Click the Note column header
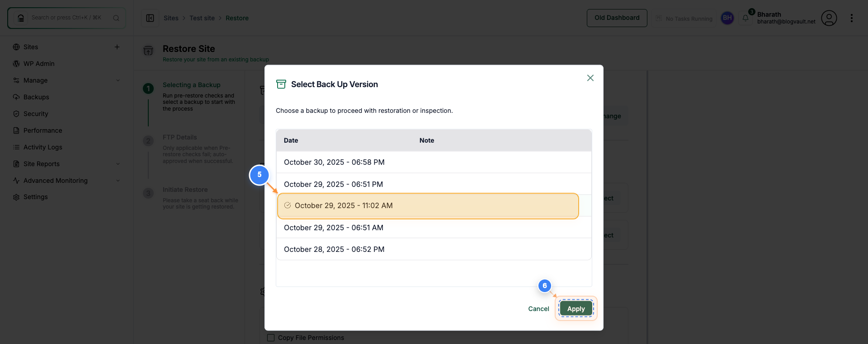 (427, 140)
